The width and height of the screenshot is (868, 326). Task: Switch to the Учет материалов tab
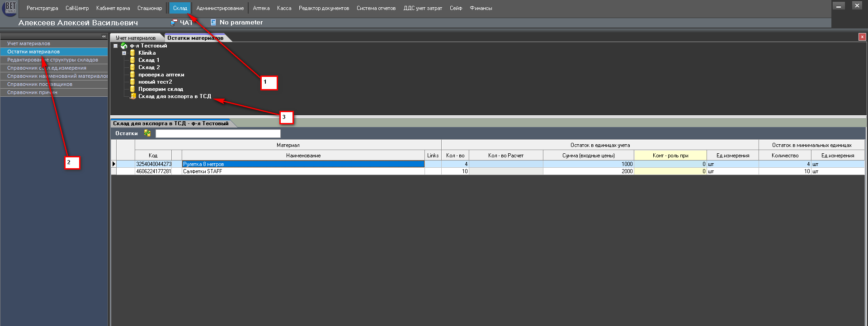(x=136, y=38)
